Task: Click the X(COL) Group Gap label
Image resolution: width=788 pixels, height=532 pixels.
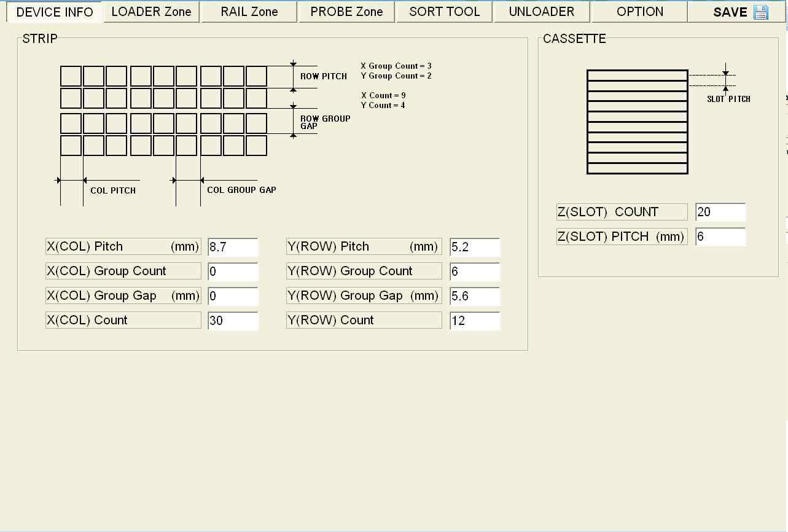Action: pos(123,295)
